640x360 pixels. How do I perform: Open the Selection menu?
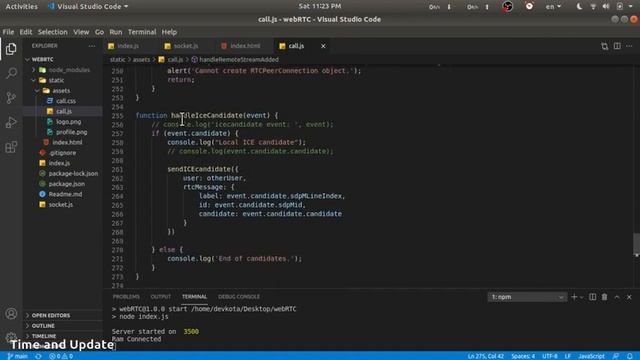click(53, 32)
